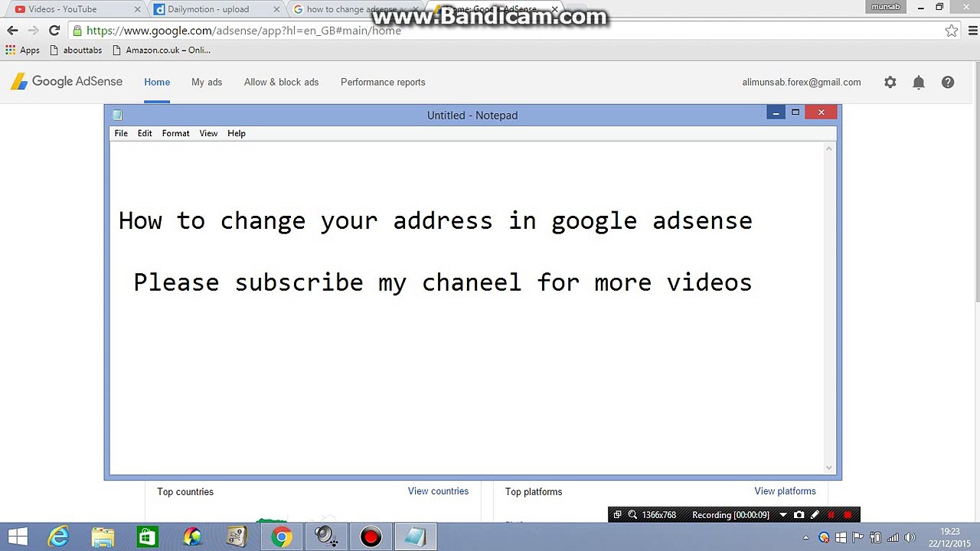Open AdSense help question mark

pyautogui.click(x=948, y=82)
